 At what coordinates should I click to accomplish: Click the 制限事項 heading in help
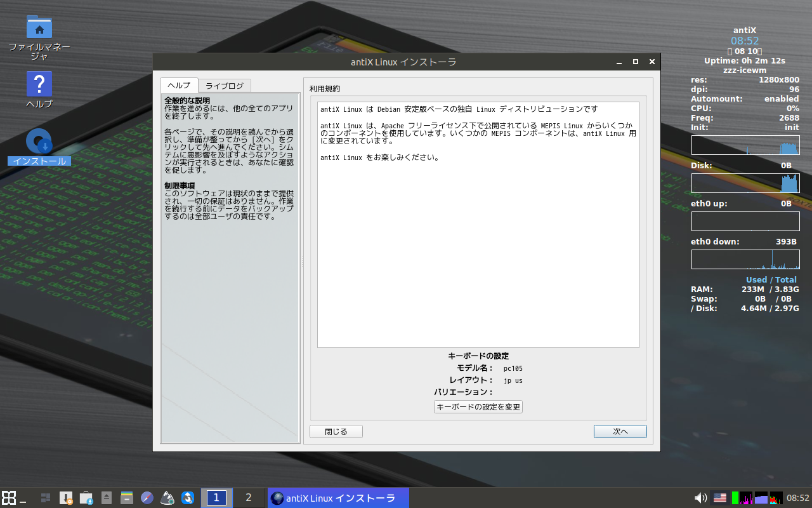180,185
